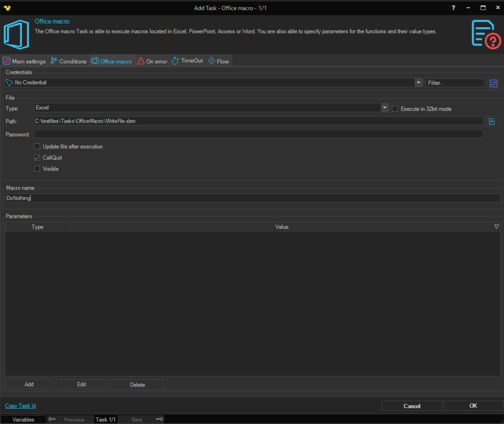This screenshot has height=424, width=504.
Task: Click the app logo in the title bar
Action: (x=7, y=8)
